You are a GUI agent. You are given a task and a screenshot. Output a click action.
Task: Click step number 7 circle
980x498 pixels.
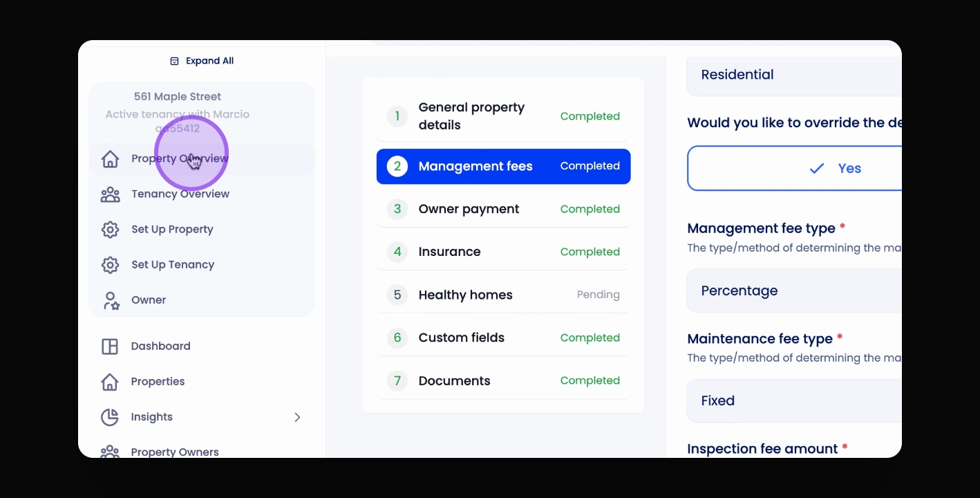point(397,380)
